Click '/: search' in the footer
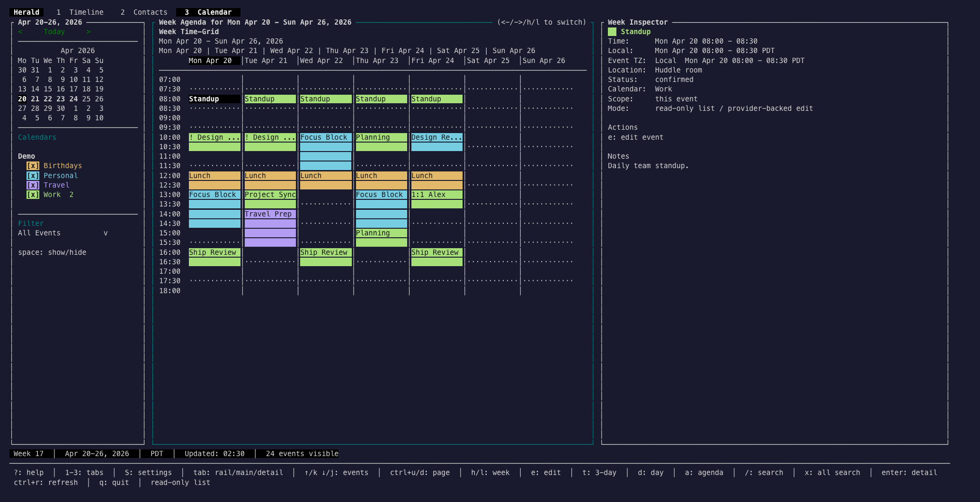 (x=764, y=473)
